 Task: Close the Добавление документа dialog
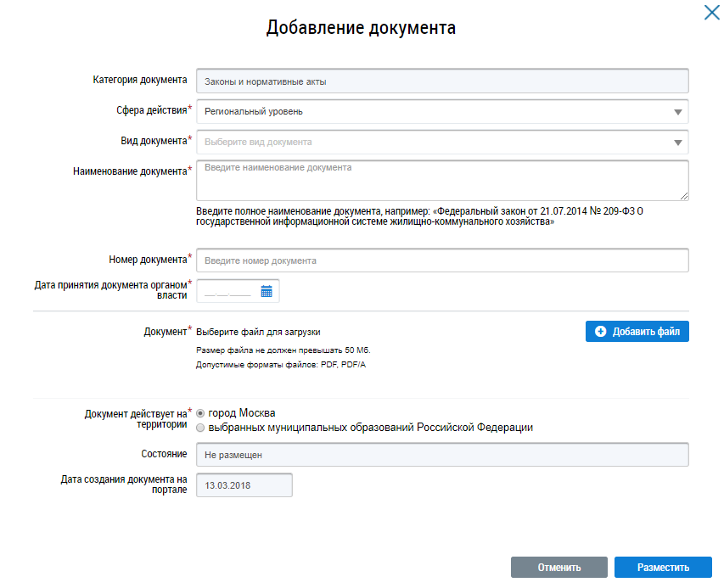pos(711,12)
